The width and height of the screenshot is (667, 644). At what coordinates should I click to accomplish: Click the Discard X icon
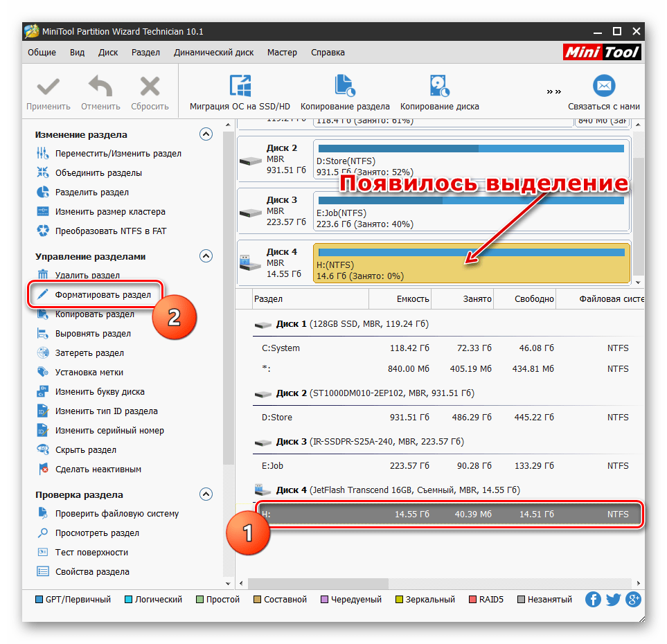(x=150, y=87)
